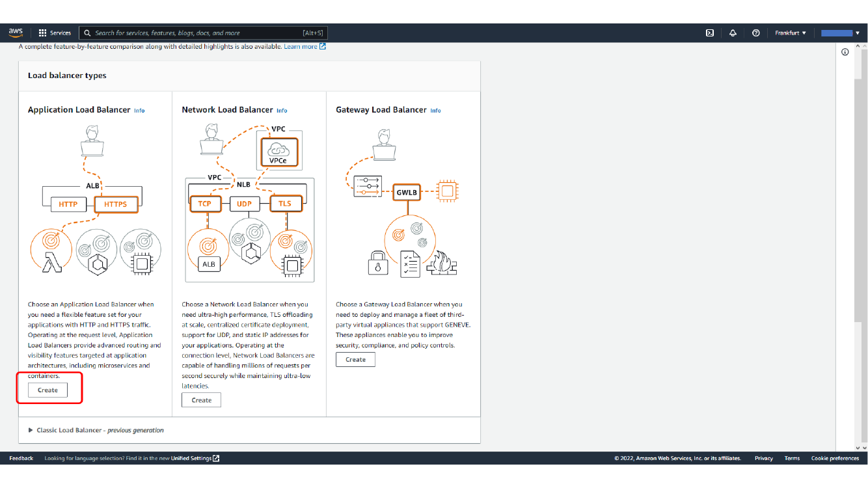Open the Unified Settings link
This screenshot has height=488, width=868.
(191, 458)
